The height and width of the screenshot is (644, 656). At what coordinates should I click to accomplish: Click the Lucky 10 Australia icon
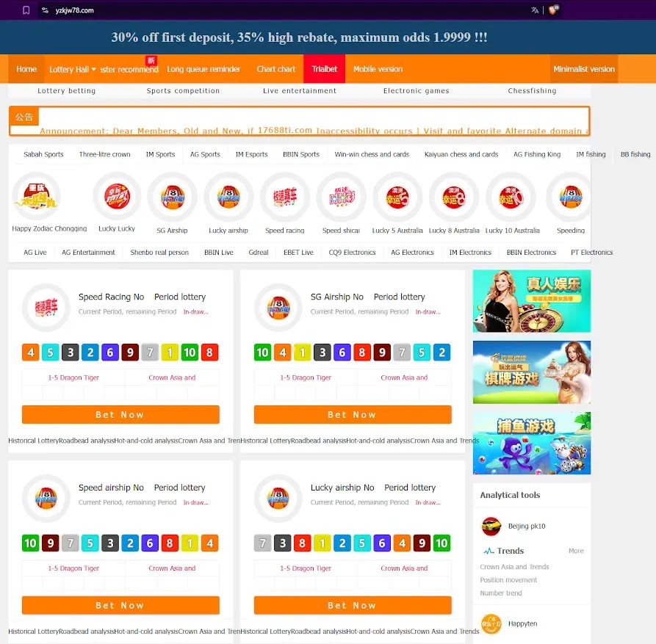[x=511, y=197]
